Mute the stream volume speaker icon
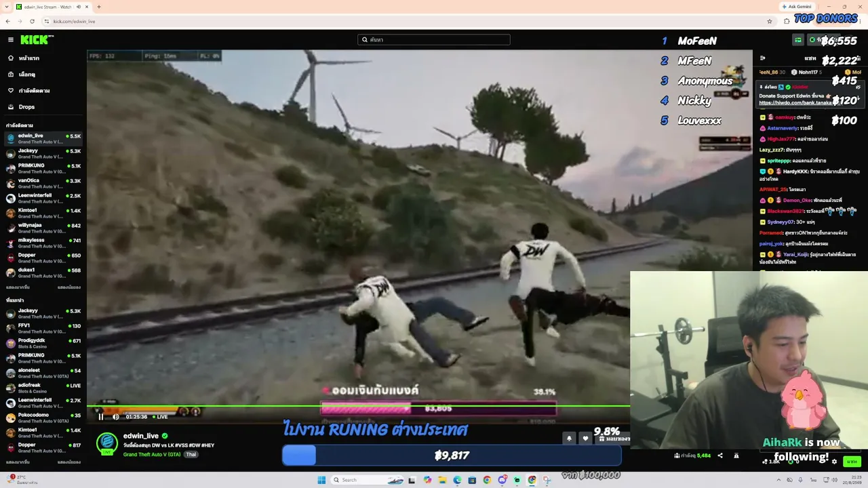 pyautogui.click(x=116, y=417)
